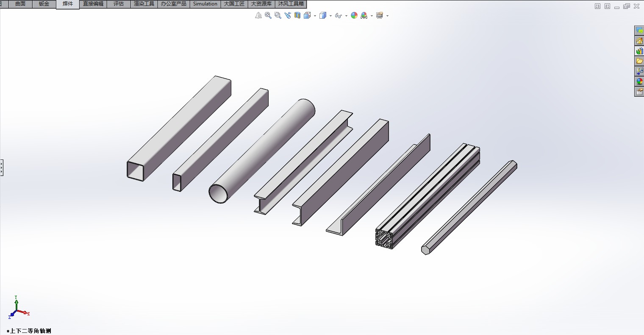Click the expand-left panel window button

coord(597,6)
